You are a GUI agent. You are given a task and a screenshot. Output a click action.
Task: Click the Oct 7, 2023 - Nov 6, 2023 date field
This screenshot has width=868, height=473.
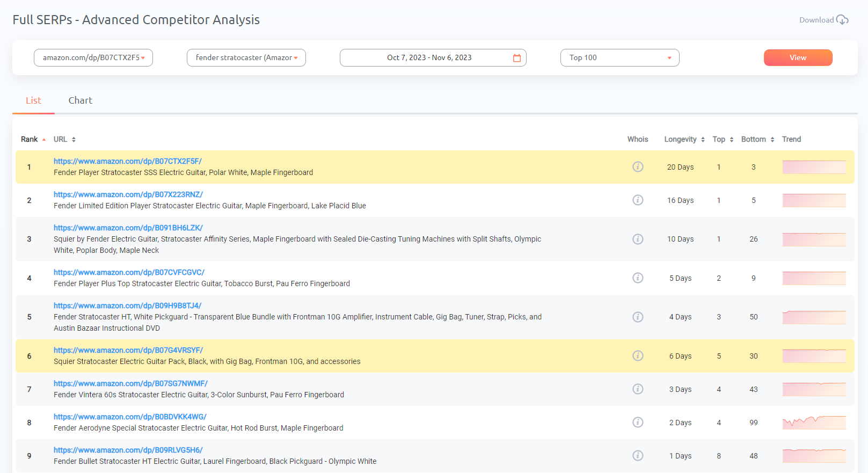coord(433,58)
